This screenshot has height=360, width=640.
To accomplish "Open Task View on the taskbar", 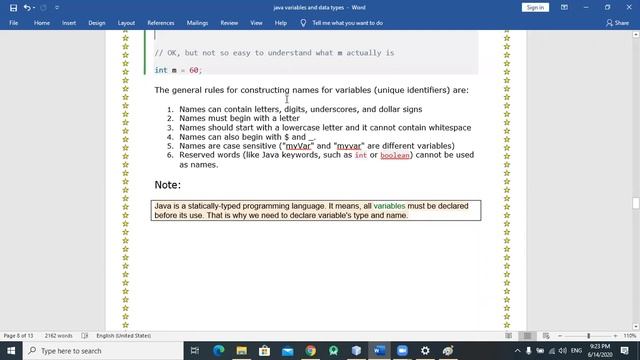I will click(x=195, y=351).
